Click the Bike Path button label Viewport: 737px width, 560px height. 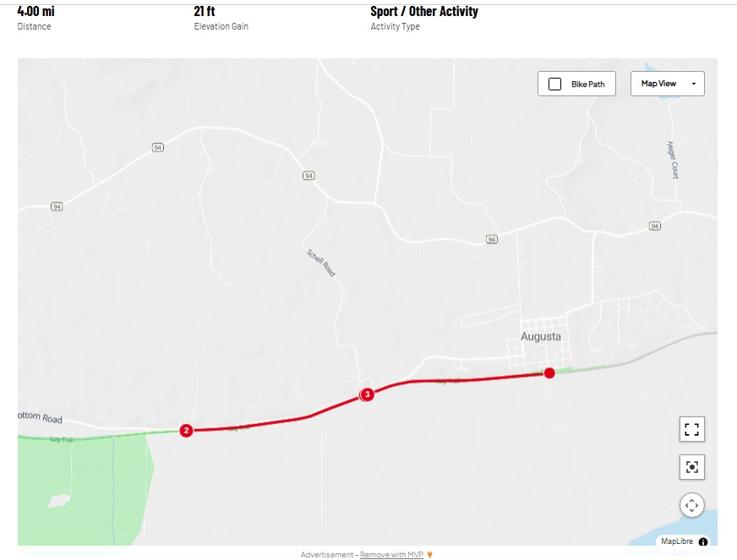(588, 84)
